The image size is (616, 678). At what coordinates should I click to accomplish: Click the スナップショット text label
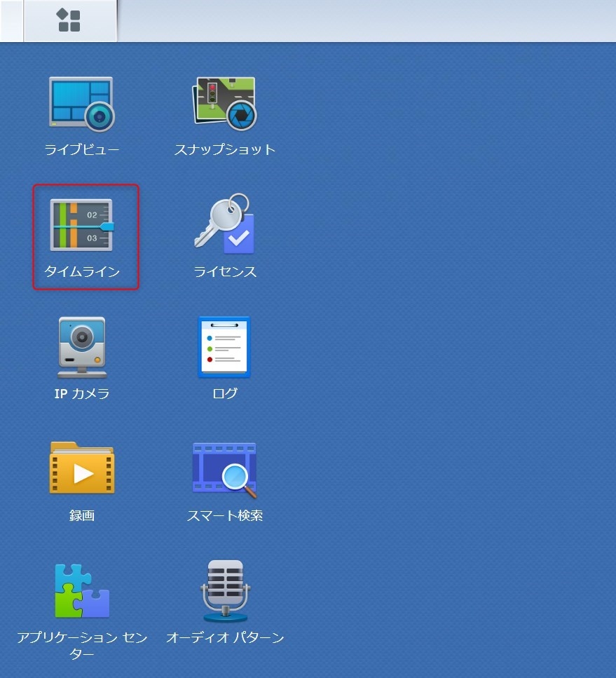(x=224, y=149)
